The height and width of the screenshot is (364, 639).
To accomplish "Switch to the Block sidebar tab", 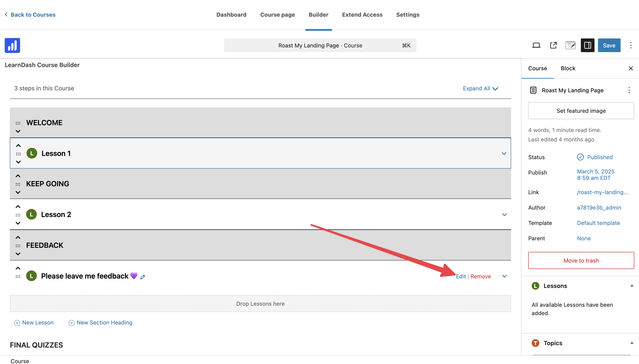I will coord(568,68).
